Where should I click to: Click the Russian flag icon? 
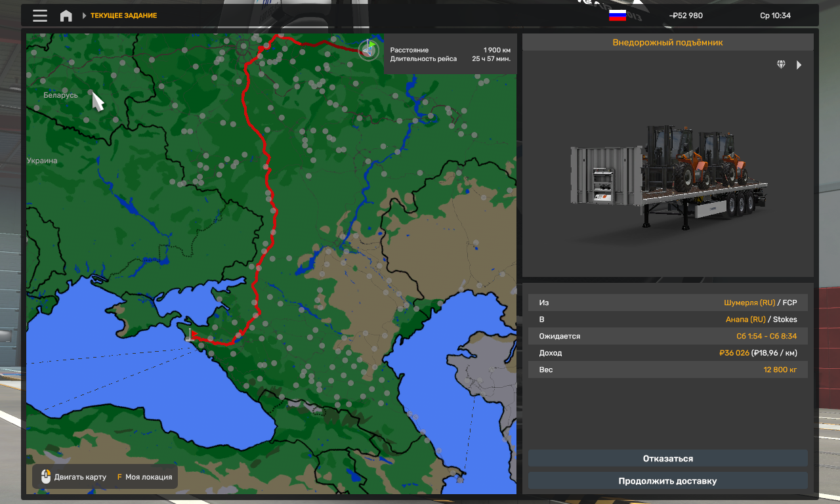pos(617,16)
